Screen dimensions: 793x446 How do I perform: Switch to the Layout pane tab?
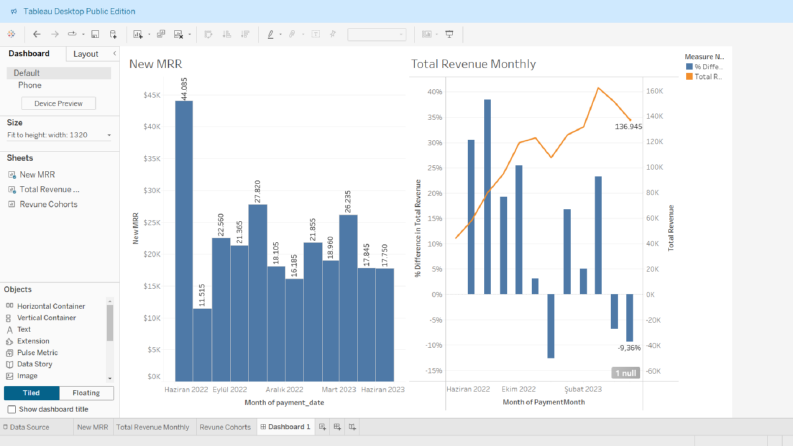(x=85, y=54)
